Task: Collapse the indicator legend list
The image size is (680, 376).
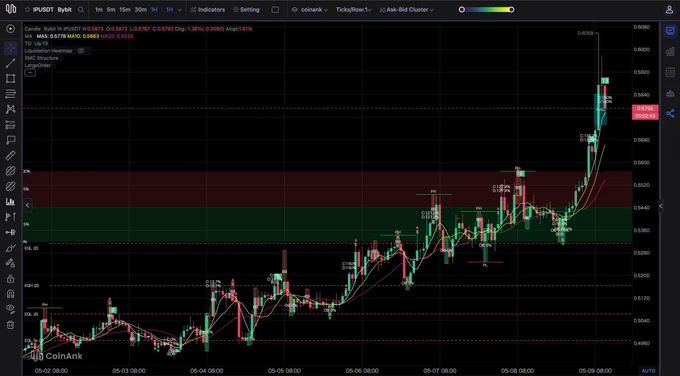Action: click(x=30, y=73)
